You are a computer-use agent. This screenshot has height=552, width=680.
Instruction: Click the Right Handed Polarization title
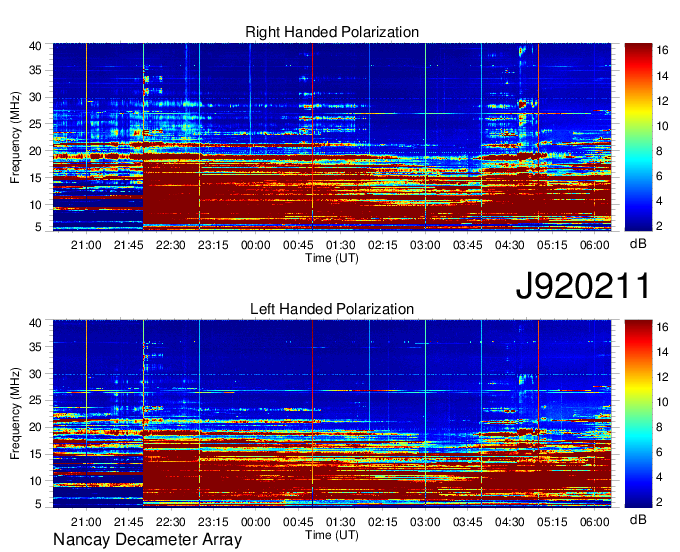tap(332, 32)
